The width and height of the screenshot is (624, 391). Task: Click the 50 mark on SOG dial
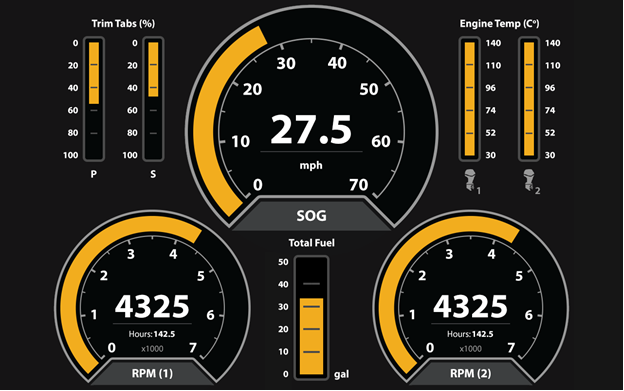click(369, 89)
